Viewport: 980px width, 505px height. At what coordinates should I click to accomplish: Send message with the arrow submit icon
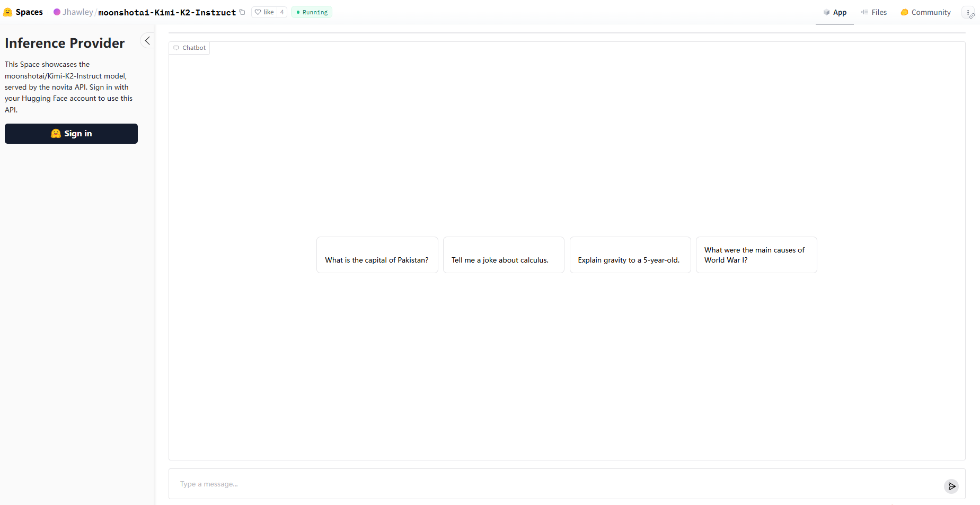coord(951,486)
